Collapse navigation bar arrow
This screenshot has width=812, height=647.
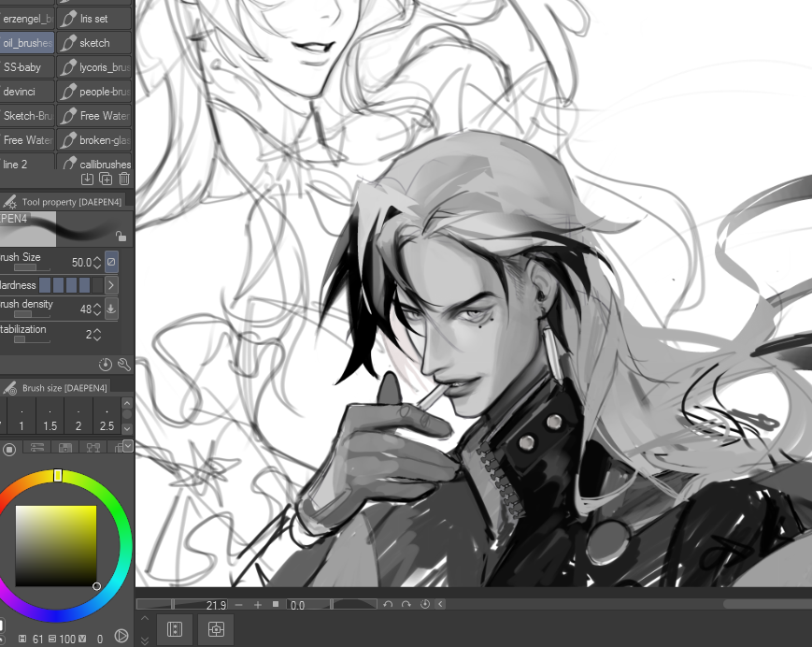click(441, 604)
